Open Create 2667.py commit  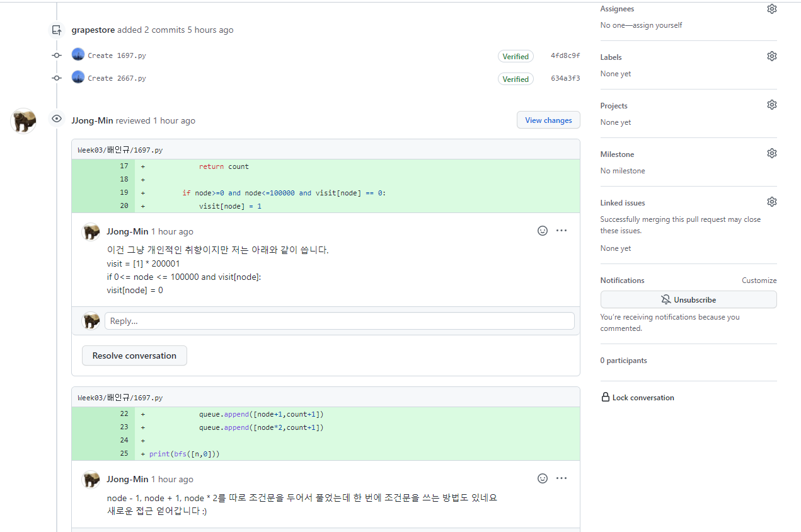[x=117, y=78]
